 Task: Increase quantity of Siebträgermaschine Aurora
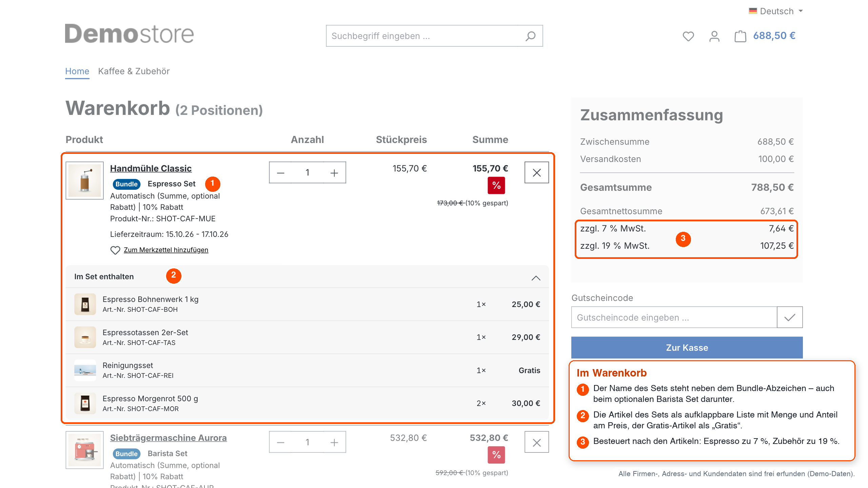coord(334,442)
